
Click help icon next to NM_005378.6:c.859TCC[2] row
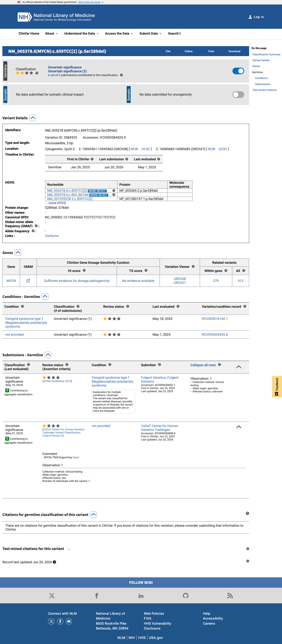pos(114,190)
